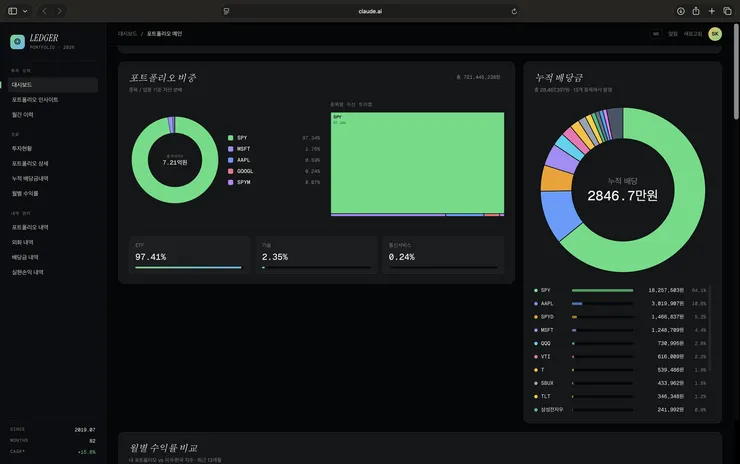Open the sidebar dropdown chevron in Safari toolbar

25,11
